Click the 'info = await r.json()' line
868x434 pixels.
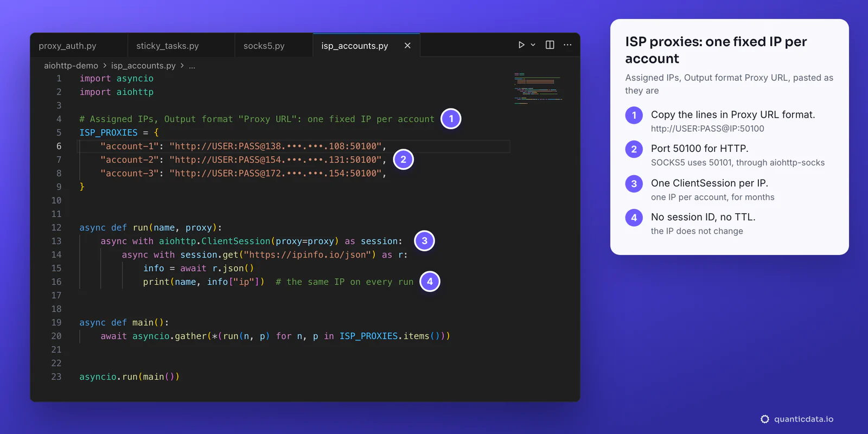199,269
